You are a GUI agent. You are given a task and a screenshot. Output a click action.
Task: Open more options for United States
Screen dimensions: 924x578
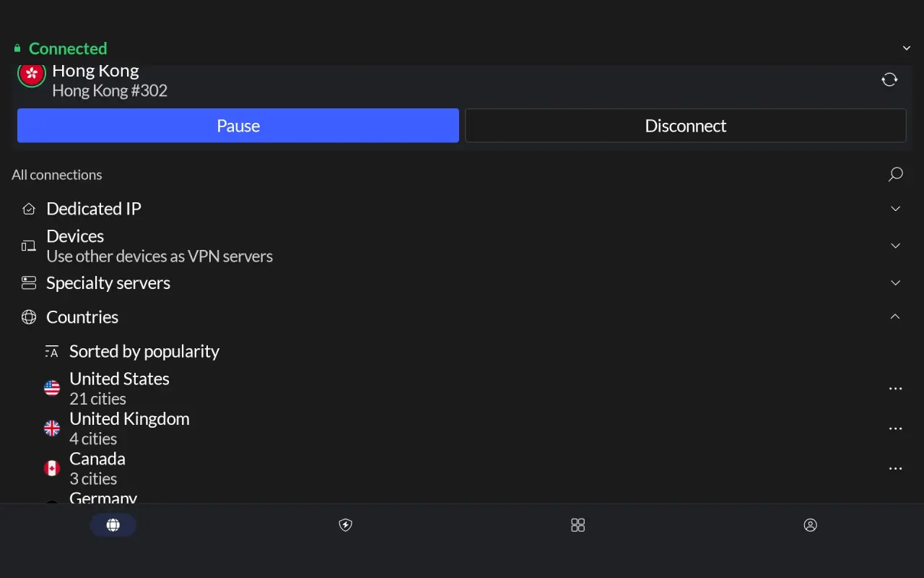895,389
